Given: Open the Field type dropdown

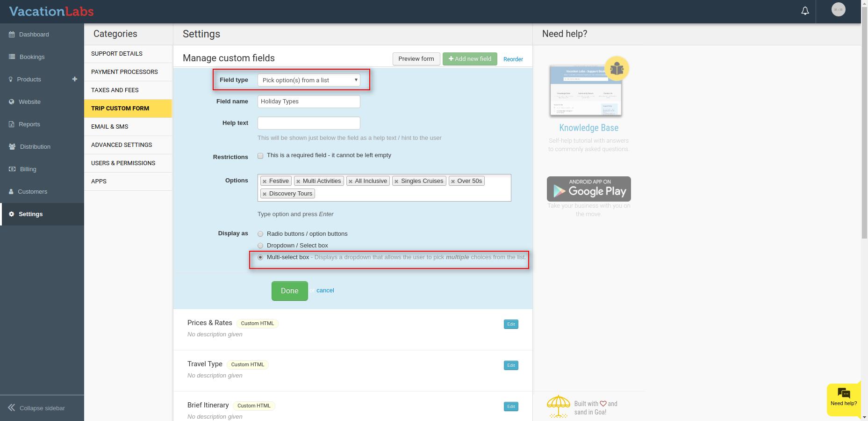Looking at the screenshot, I should 308,80.
